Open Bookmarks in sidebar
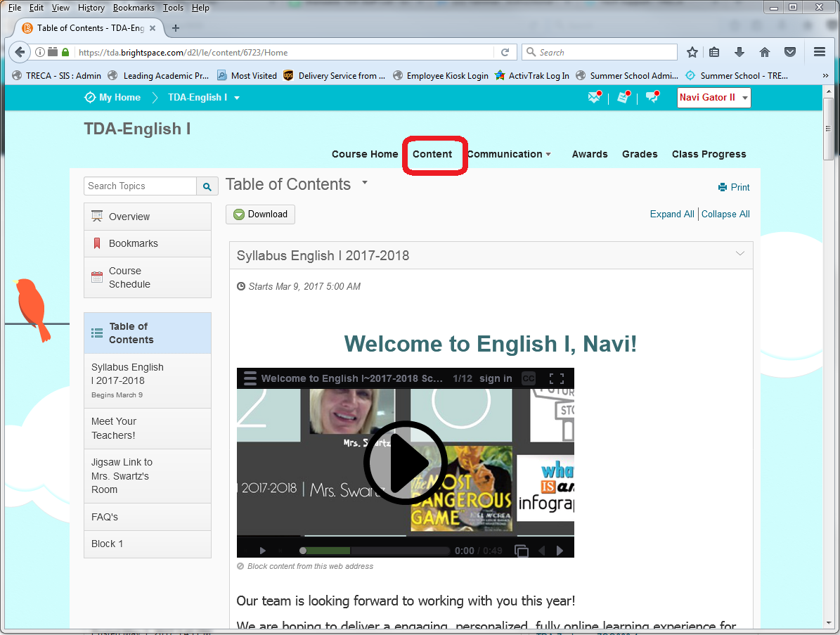 [x=148, y=244]
